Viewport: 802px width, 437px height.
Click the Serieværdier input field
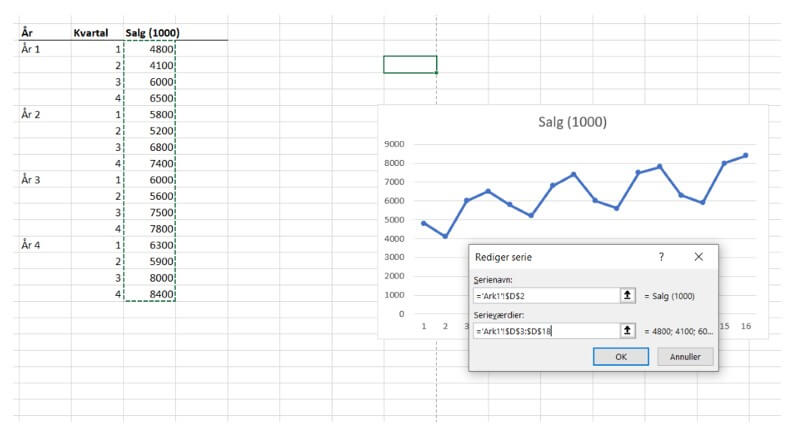546,330
